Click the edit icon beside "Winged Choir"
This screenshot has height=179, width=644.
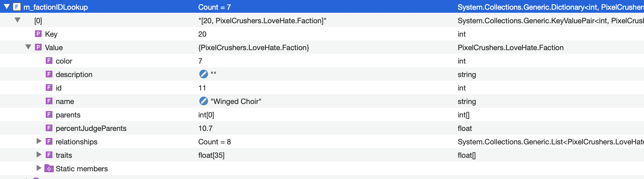(x=204, y=101)
